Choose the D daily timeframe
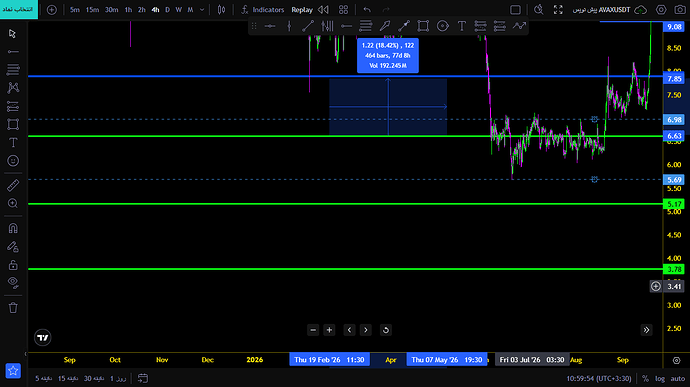This screenshot has height=387, width=690. 167,10
